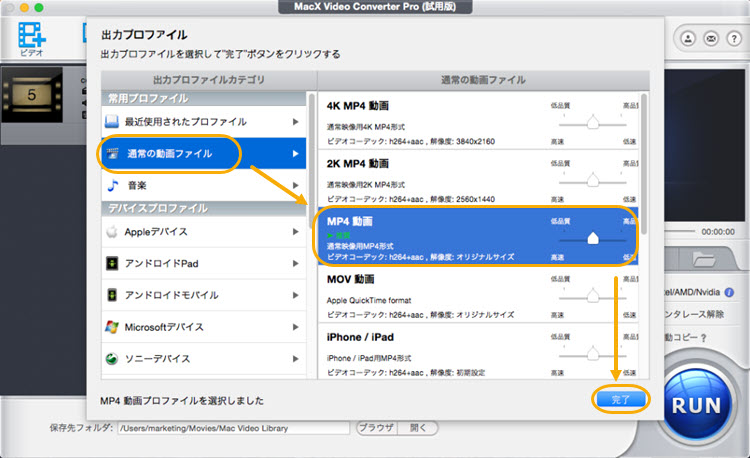Viewport: 750px width, 458px height.
Task: Adjust 2K MP4 quality slider
Action: [x=593, y=181]
